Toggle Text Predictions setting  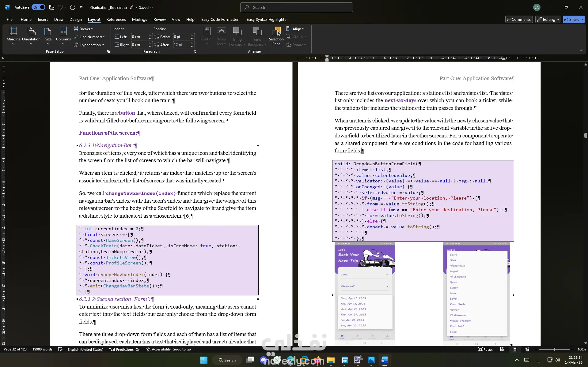point(124,349)
